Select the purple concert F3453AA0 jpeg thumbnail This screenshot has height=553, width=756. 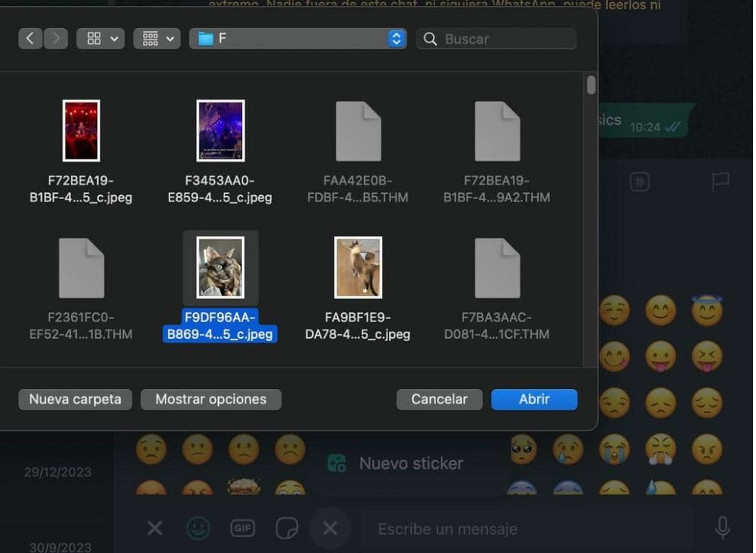tap(220, 131)
